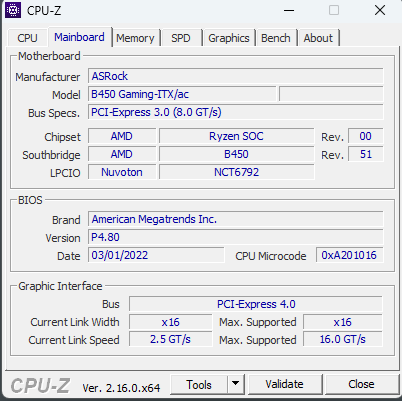
Task: Click the Nuvoton LPCIO vendor field
Action: (x=122, y=172)
